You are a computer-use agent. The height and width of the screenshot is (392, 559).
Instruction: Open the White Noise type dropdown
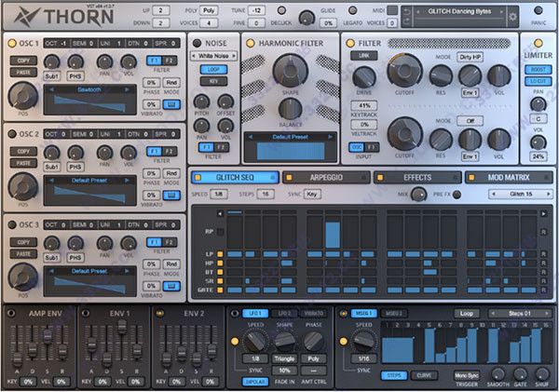pos(212,57)
